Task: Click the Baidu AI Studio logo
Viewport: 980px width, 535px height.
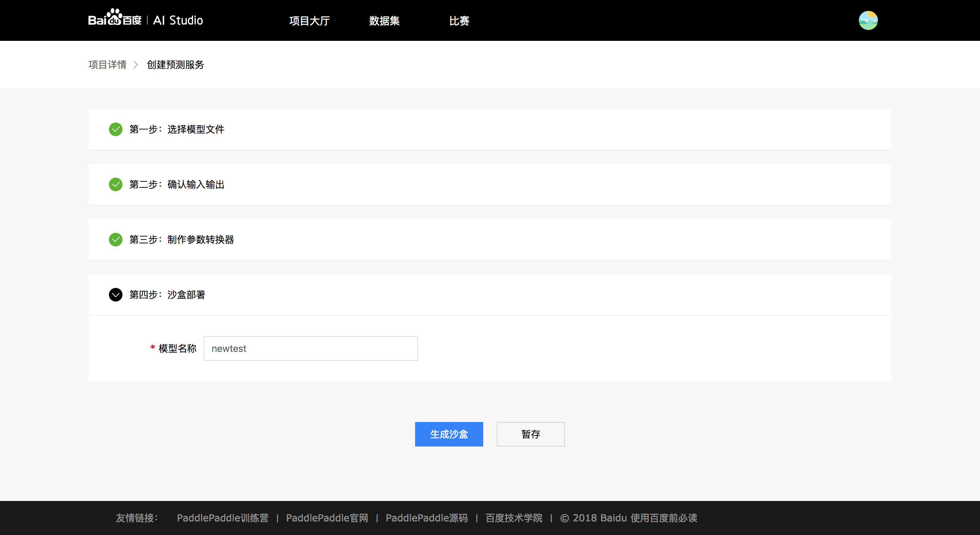Action: pos(145,20)
